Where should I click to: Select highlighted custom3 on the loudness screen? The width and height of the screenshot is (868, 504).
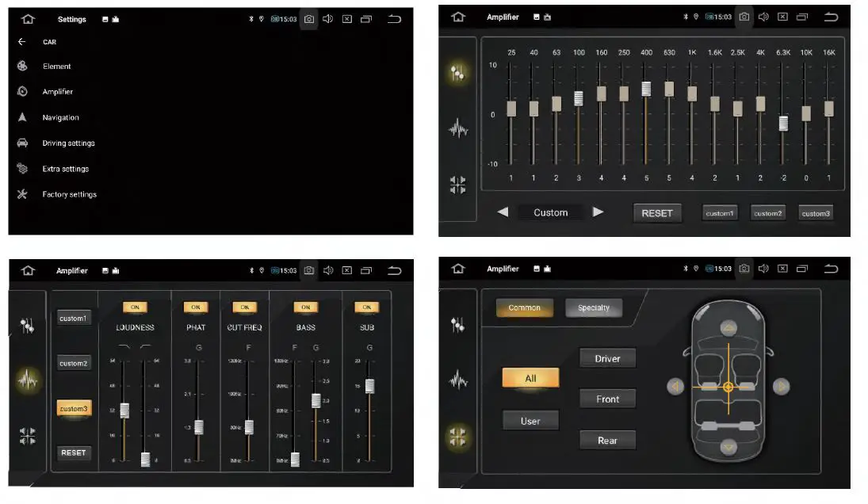click(74, 409)
